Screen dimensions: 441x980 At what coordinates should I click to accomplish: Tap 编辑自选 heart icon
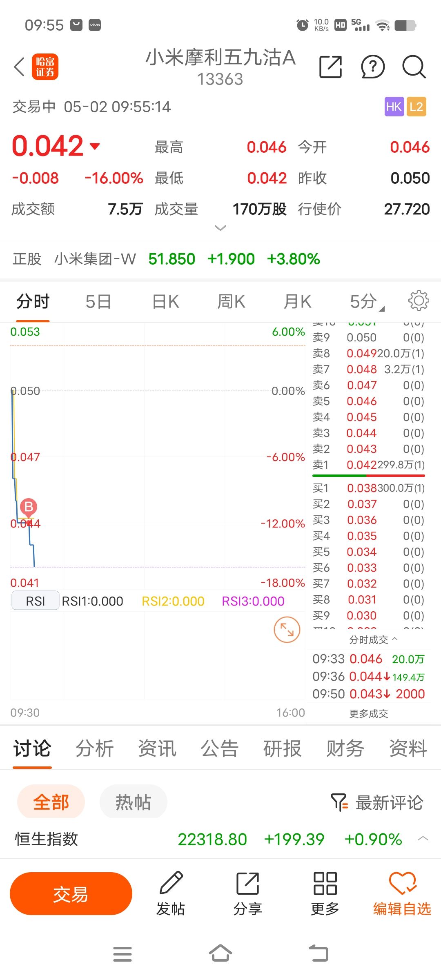402,884
